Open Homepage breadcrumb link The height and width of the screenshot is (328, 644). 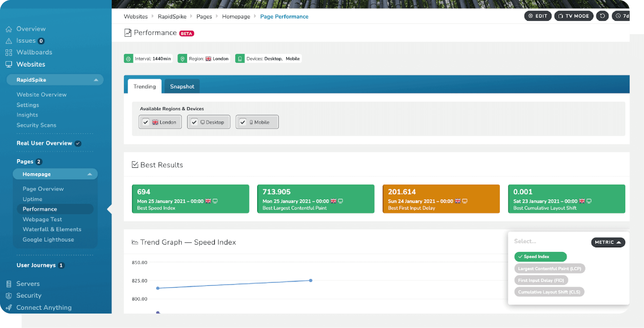(x=236, y=17)
